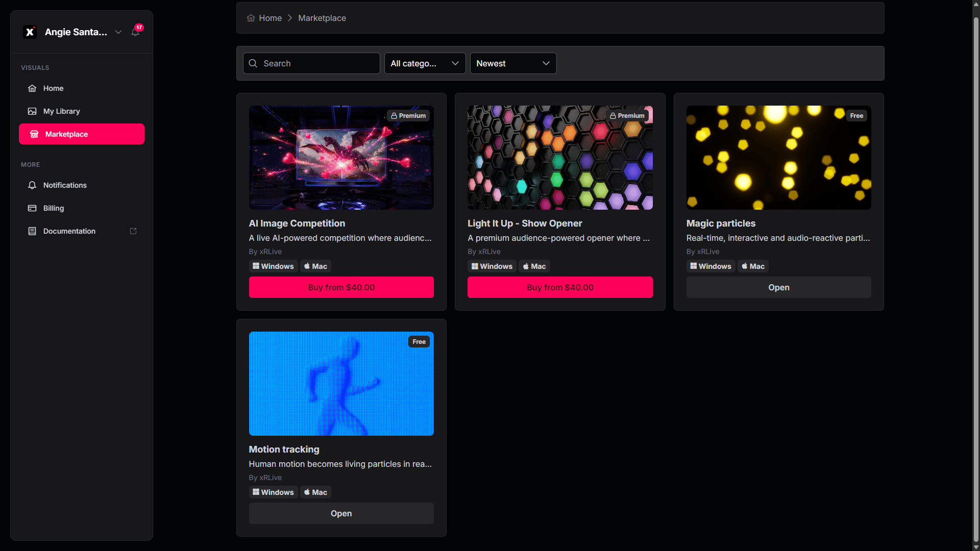This screenshot has height=551, width=980.
Task: Open Billing in the sidebar
Action: point(82,208)
